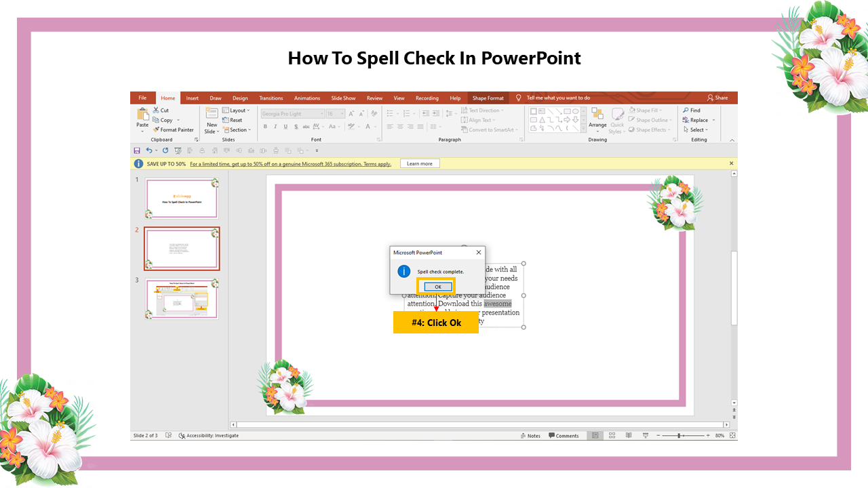
Task: Open the Shape Outline dropdown
Action: point(649,120)
